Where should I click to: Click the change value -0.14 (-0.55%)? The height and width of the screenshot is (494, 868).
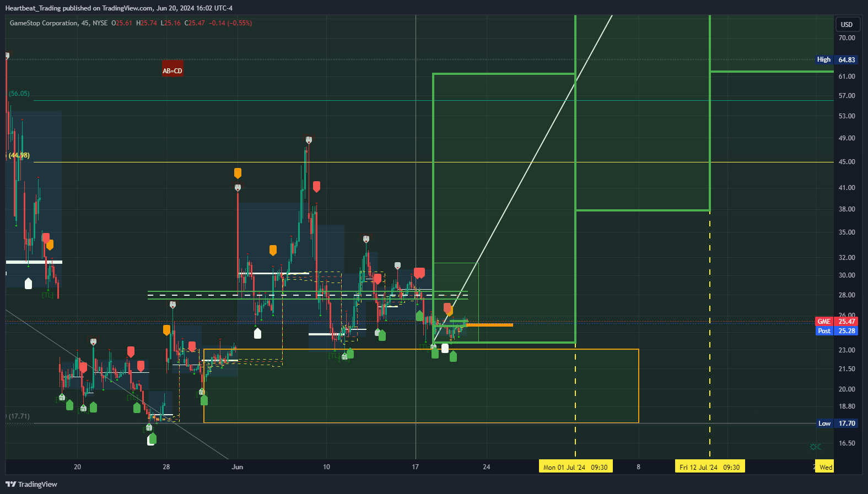point(230,23)
